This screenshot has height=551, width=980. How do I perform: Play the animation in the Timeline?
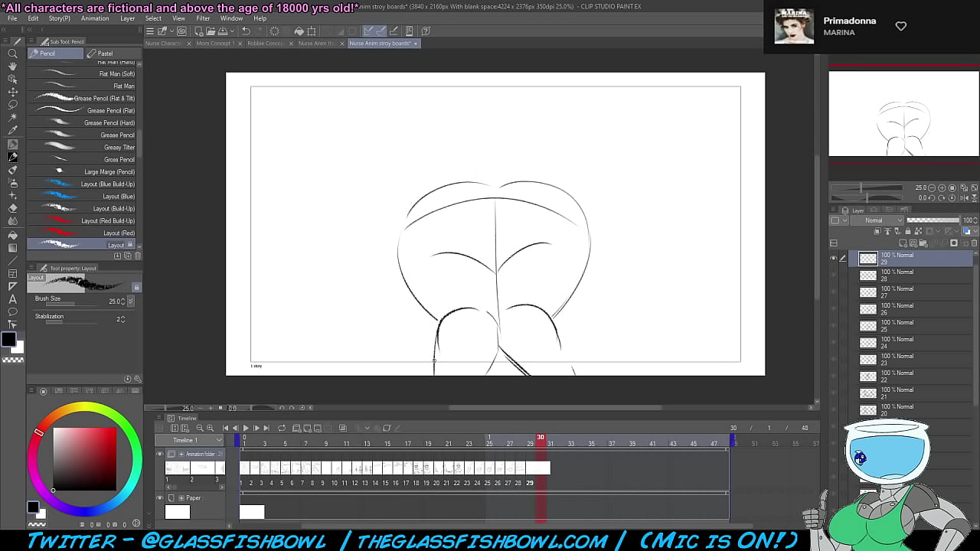[x=246, y=428]
